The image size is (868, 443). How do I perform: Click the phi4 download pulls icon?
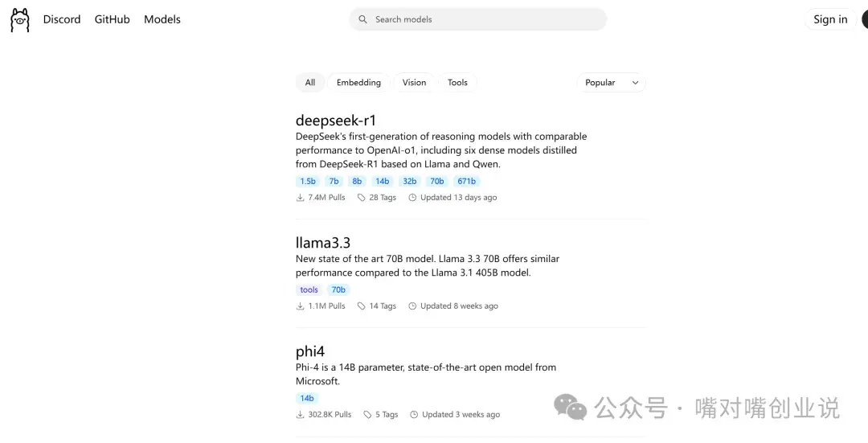pyautogui.click(x=300, y=415)
